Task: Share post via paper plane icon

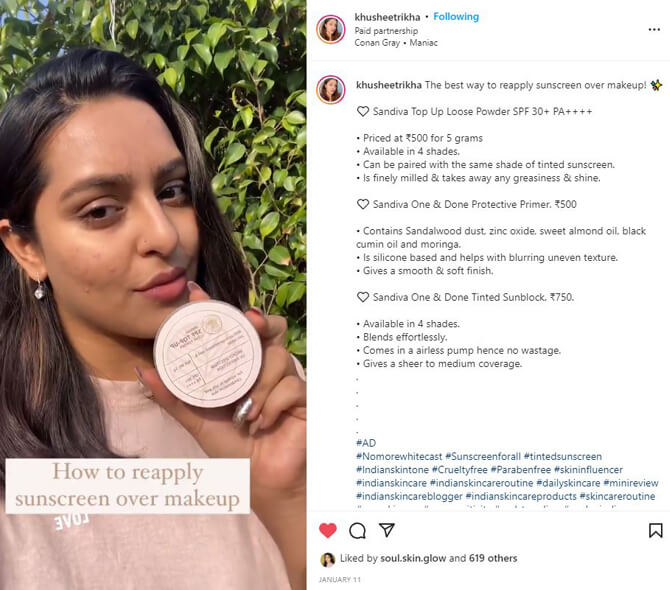Action: [x=387, y=530]
